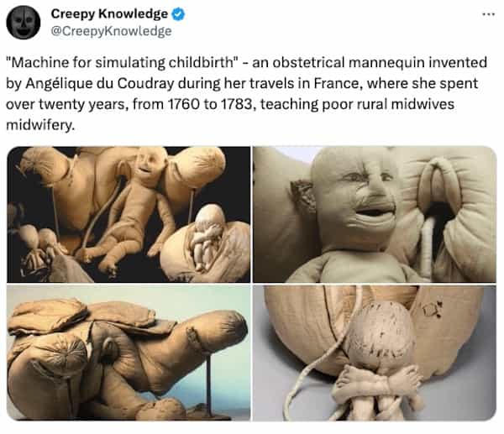This screenshot has width=504, height=434.
Task: Open the @CreepyKnowledge handle link
Action: click(111, 31)
